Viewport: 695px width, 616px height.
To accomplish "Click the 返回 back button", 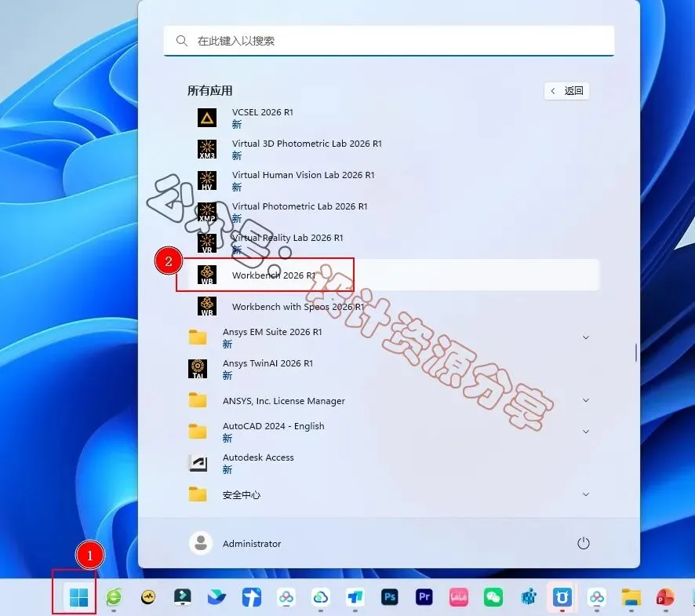I will [567, 91].
